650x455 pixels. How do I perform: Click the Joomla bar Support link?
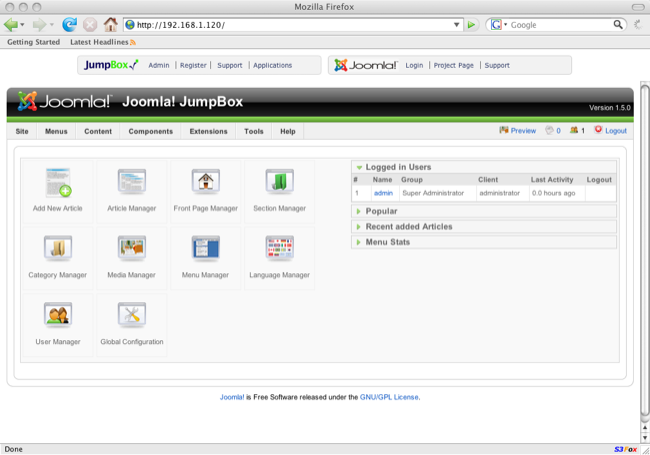point(497,65)
